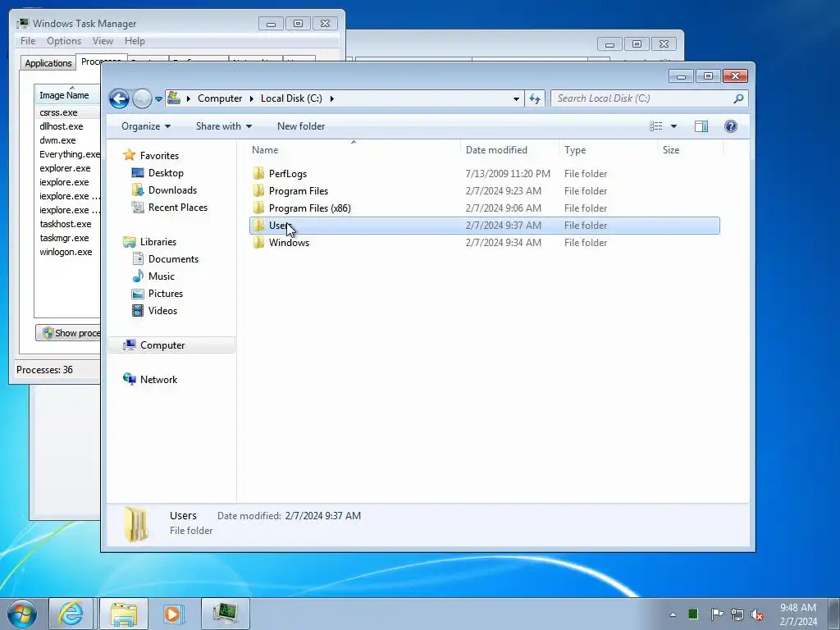
Task: Open Task Manager Help menu
Action: pos(135,41)
